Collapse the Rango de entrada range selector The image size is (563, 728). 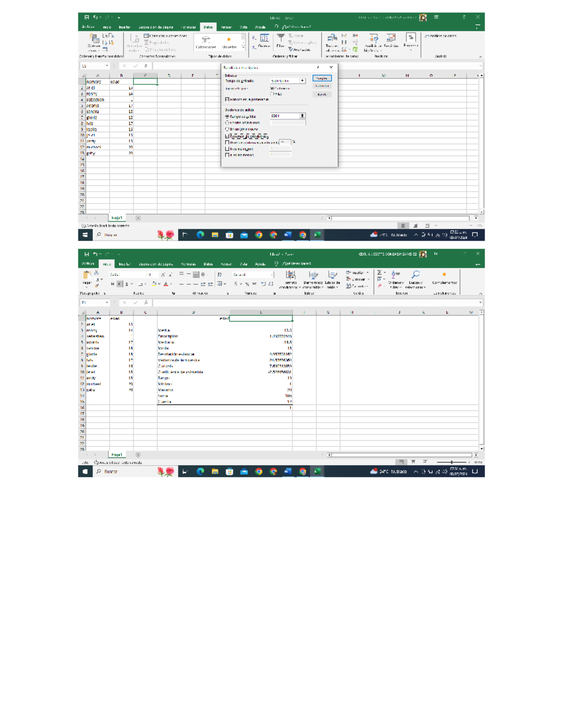coord(302,81)
